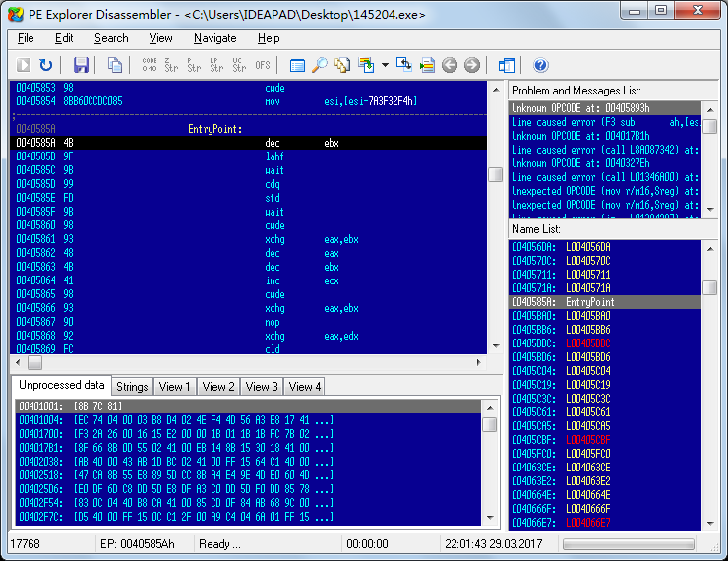Image resolution: width=728 pixels, height=561 pixels.
Task: Save with the floppy disk icon
Action: [81, 65]
